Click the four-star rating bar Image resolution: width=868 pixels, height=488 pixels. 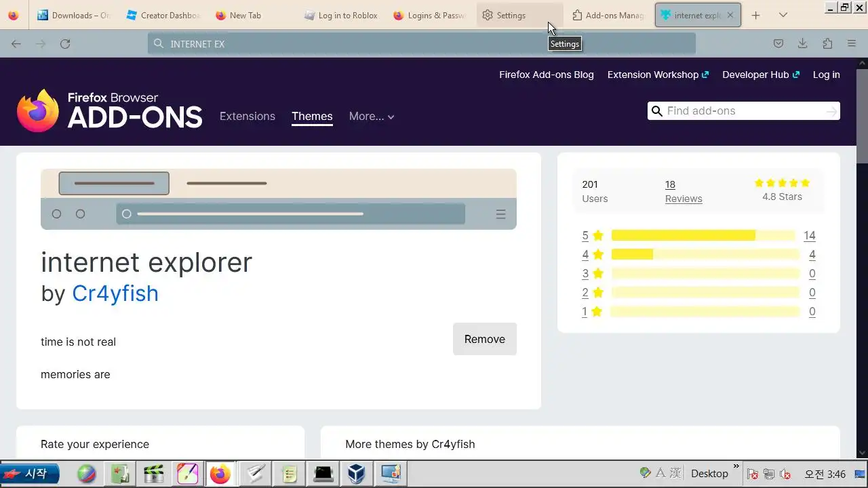click(705, 254)
